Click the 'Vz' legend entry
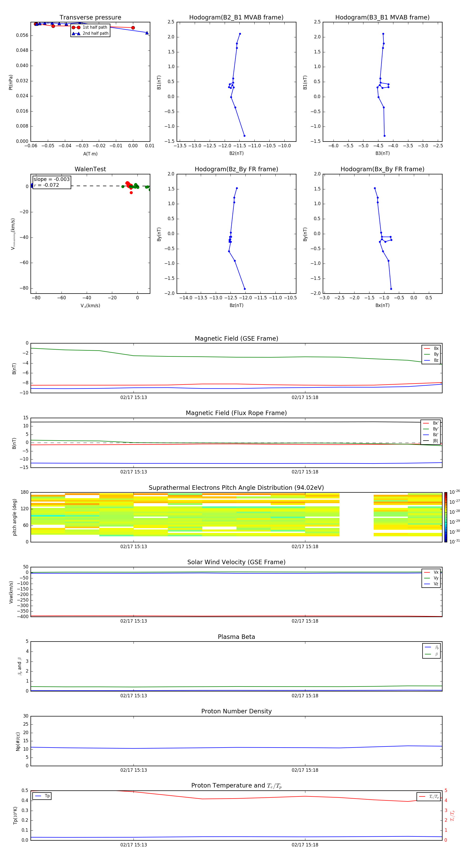This screenshot has width=473, height=868. pyautogui.click(x=431, y=584)
